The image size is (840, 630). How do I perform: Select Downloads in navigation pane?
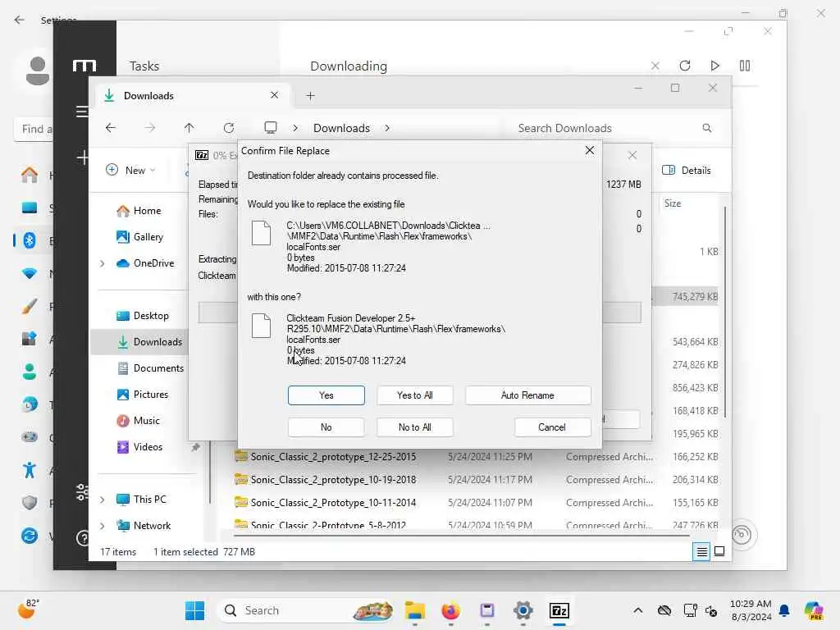139,342
